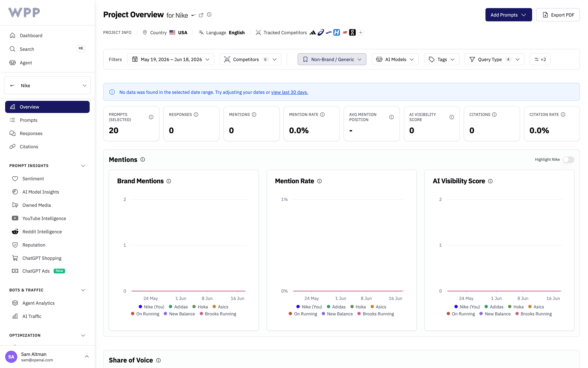
Task: Open the Nike project selector dropdown
Action: 47,85
